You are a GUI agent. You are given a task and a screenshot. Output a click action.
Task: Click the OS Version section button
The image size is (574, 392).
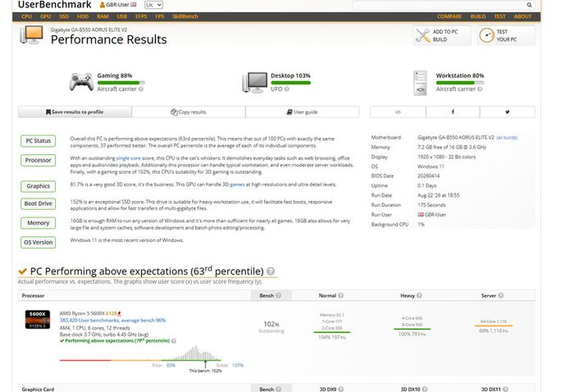pyautogui.click(x=38, y=242)
